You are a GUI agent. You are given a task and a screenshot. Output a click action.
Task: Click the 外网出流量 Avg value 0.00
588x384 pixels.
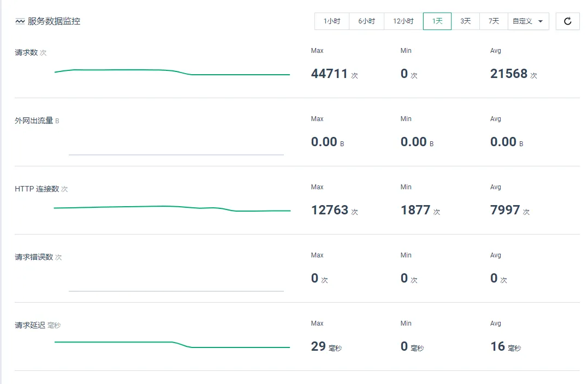click(x=503, y=142)
